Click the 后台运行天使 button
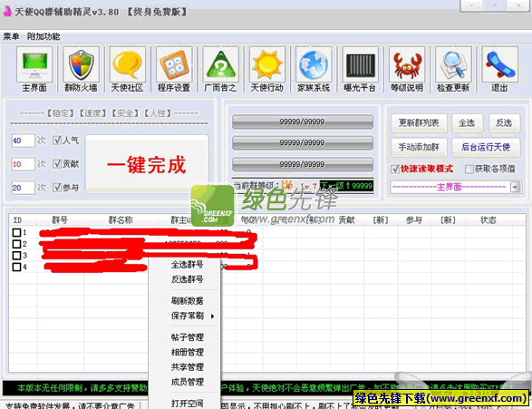Viewport: 532px width, 409px height. (486, 147)
